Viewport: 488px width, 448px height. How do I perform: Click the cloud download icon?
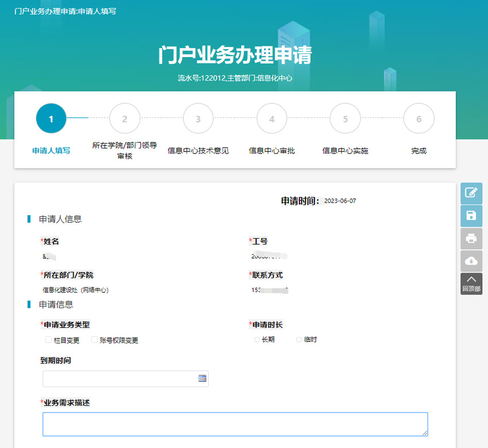471,261
